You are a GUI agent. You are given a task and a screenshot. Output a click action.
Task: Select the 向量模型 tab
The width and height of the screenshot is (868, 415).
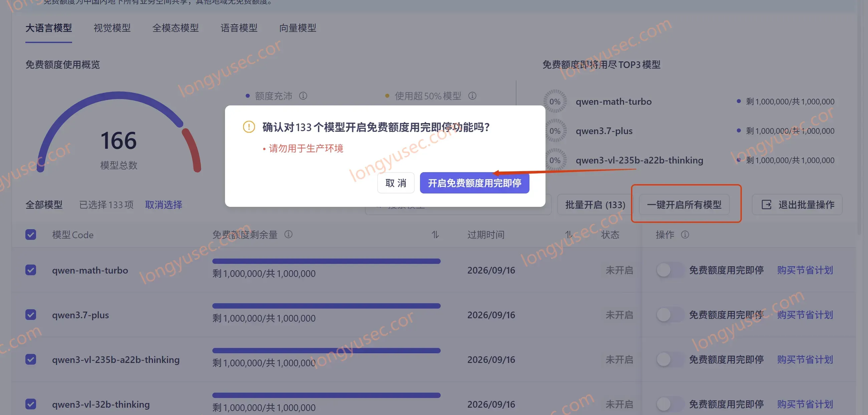click(x=297, y=28)
